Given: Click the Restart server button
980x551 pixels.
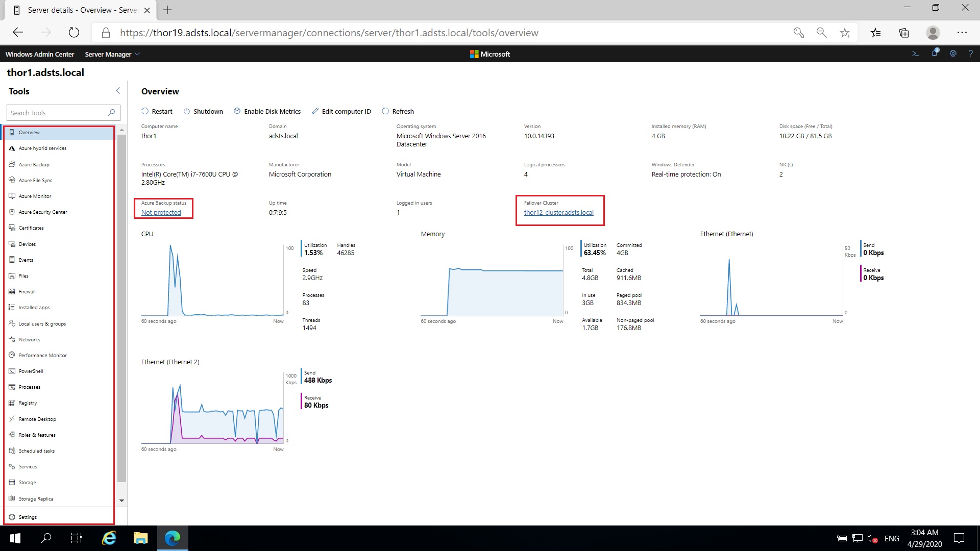Looking at the screenshot, I should coord(157,111).
